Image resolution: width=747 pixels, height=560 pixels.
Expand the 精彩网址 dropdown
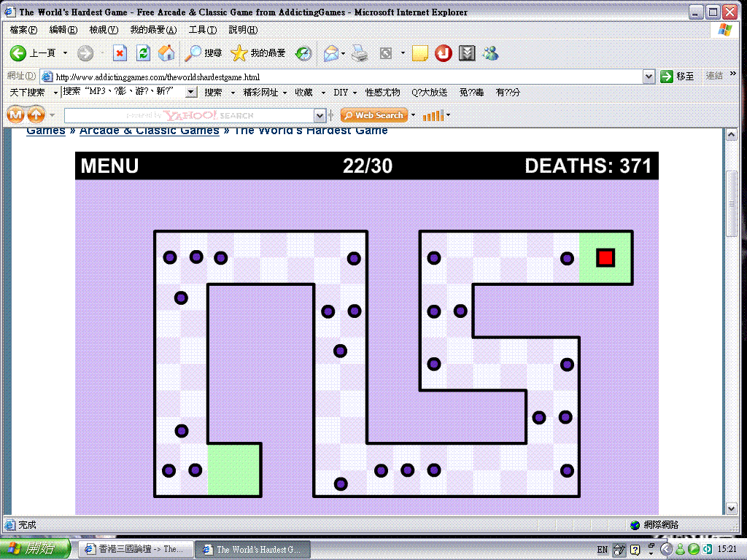[285, 93]
